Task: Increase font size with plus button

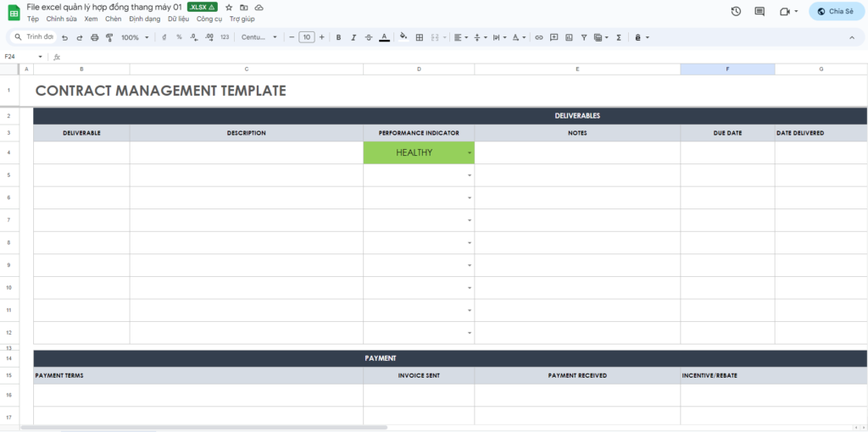Action: (x=321, y=37)
